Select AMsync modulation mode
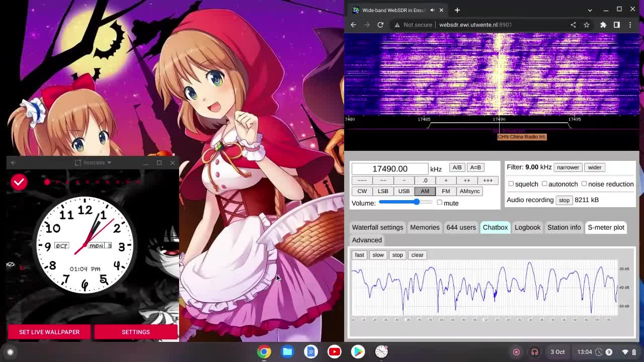644x362 pixels. tap(469, 191)
